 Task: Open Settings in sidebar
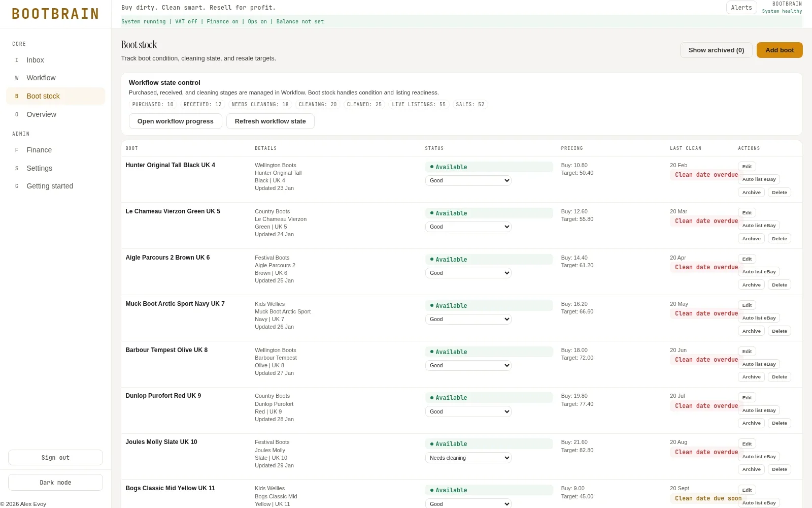(x=55, y=168)
